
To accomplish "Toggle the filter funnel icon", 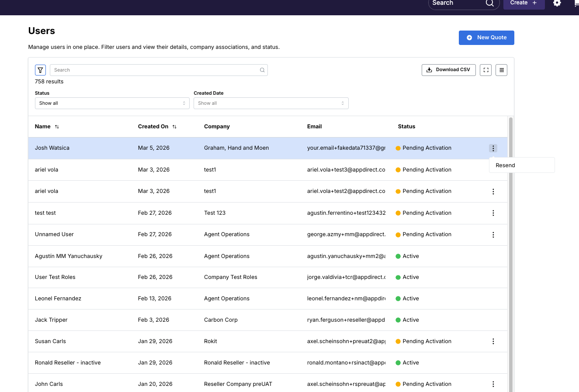I will point(40,70).
